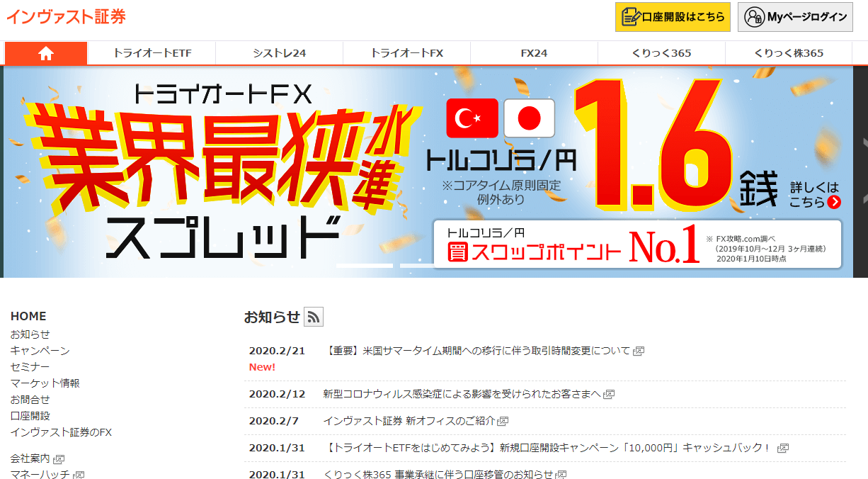Open お知らせ in the sidebar

coord(30,334)
